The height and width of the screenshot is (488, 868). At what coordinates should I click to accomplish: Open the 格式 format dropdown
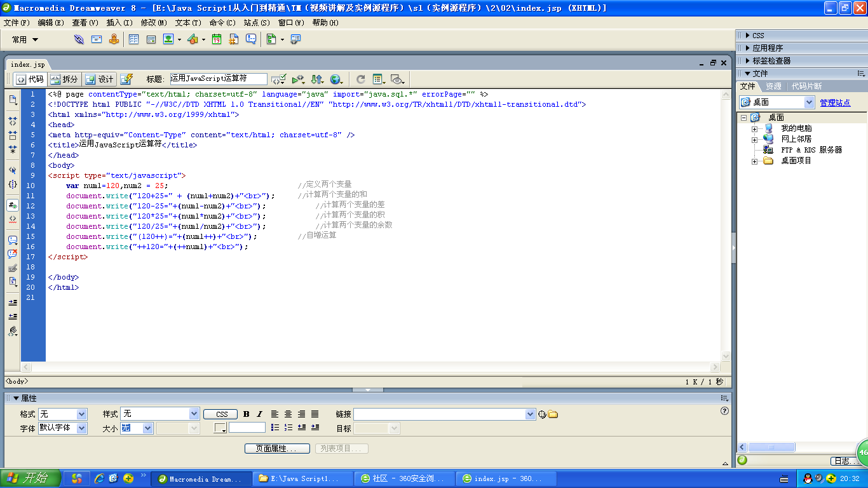[81, 414]
